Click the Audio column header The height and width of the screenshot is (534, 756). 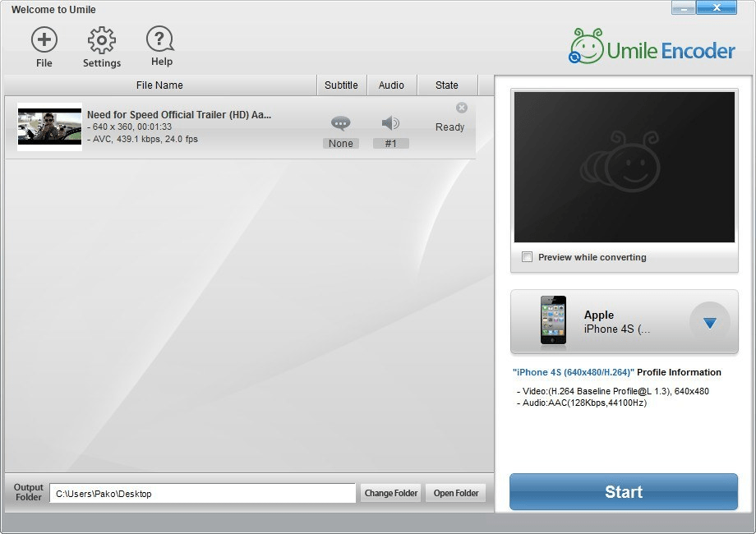[391, 85]
